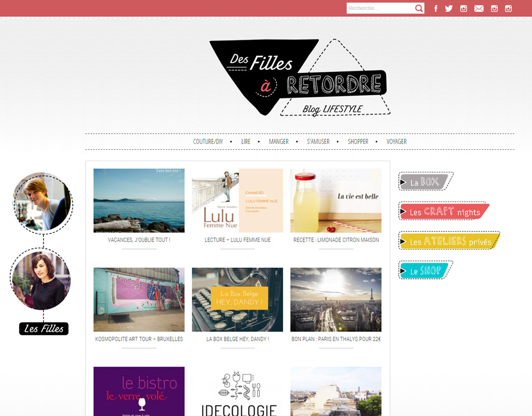Click the Les Filles black label
Screen dimensions: 532x416
pyautogui.click(x=44, y=329)
